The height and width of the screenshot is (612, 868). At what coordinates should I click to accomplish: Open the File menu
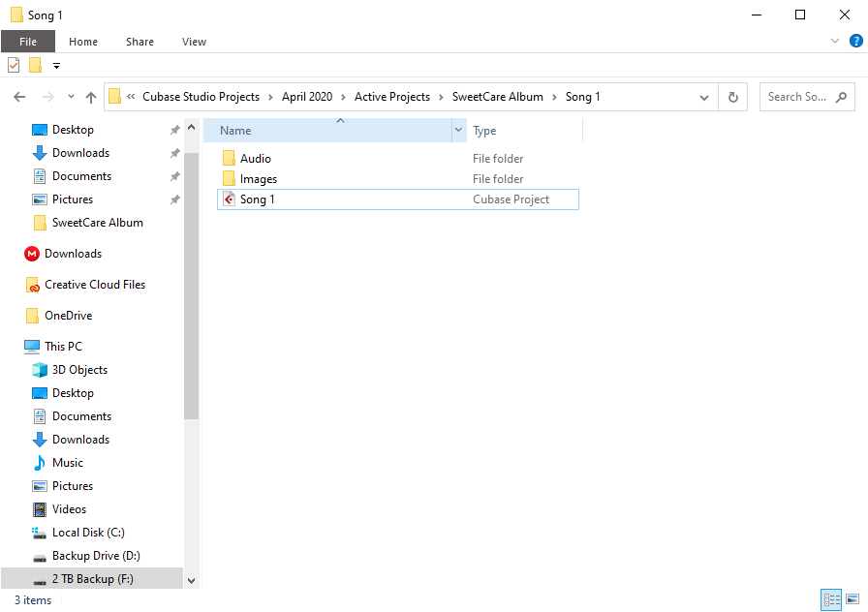[x=28, y=41]
